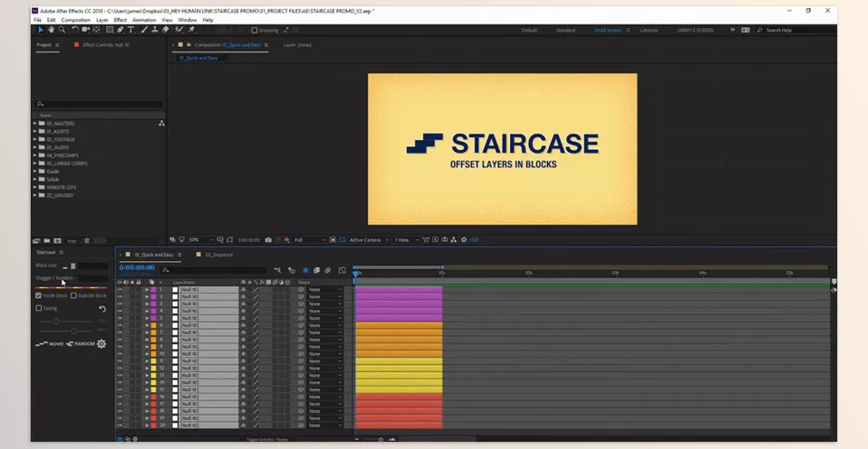Click the timeline current timecode display
Image resolution: width=868 pixels, height=449 pixels.
pos(137,268)
